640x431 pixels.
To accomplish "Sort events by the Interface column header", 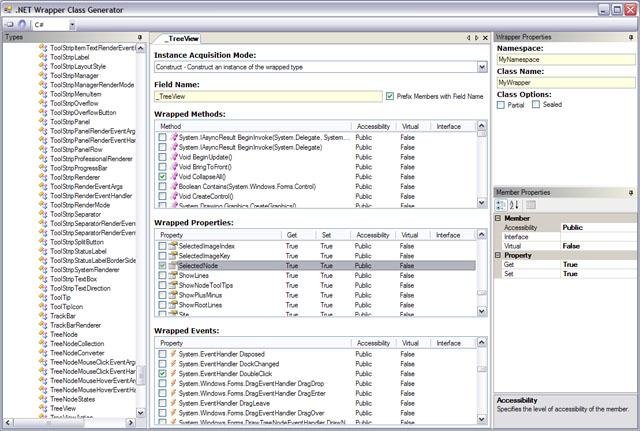I will coord(453,343).
